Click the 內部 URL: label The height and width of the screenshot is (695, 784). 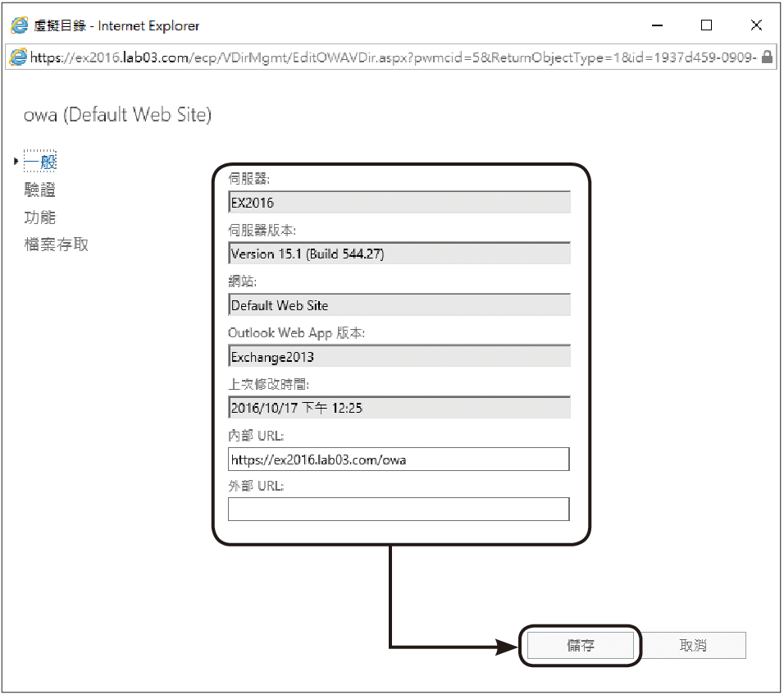point(256,436)
